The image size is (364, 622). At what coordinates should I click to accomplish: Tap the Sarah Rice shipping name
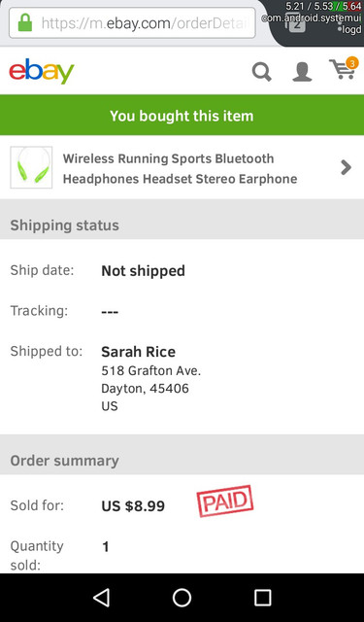(138, 352)
